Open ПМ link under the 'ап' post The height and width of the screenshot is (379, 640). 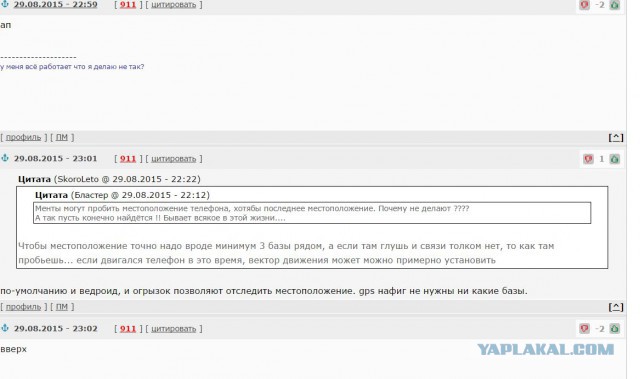pos(62,137)
